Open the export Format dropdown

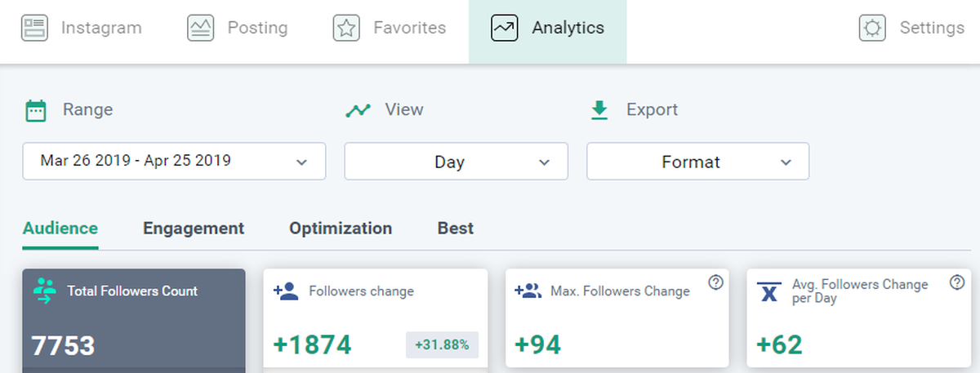click(x=697, y=161)
